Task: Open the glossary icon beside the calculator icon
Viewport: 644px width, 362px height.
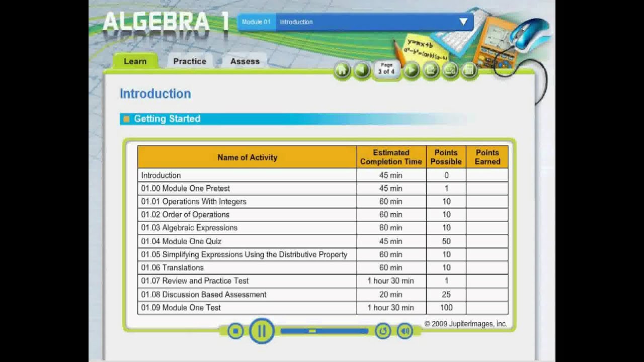Action: pos(450,71)
